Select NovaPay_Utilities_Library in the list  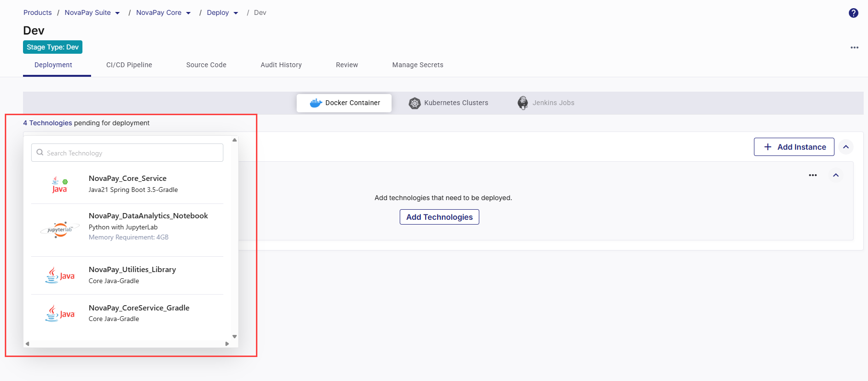point(127,275)
